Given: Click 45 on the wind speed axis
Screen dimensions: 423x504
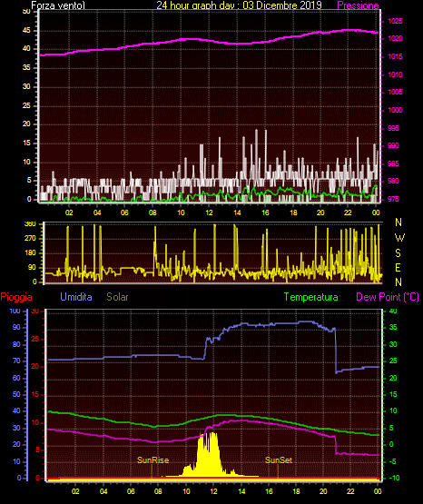Looking at the screenshot, I should pos(26,31).
